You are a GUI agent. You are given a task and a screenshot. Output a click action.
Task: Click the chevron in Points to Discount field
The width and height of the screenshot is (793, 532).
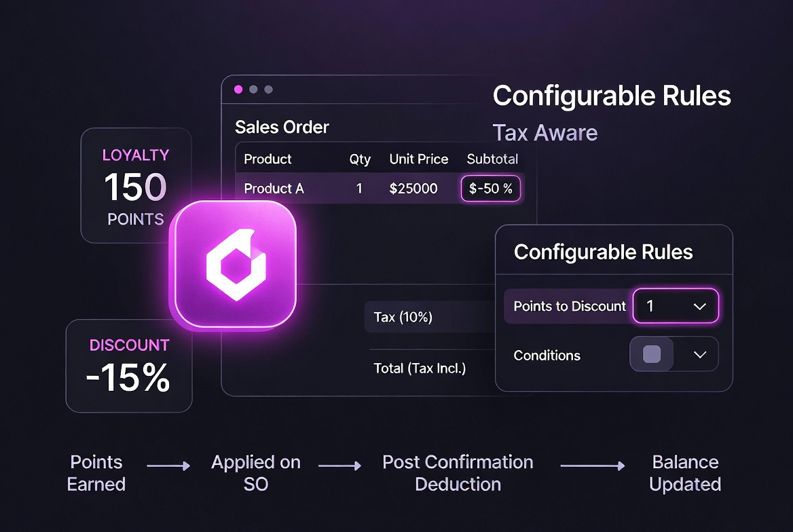(x=700, y=307)
